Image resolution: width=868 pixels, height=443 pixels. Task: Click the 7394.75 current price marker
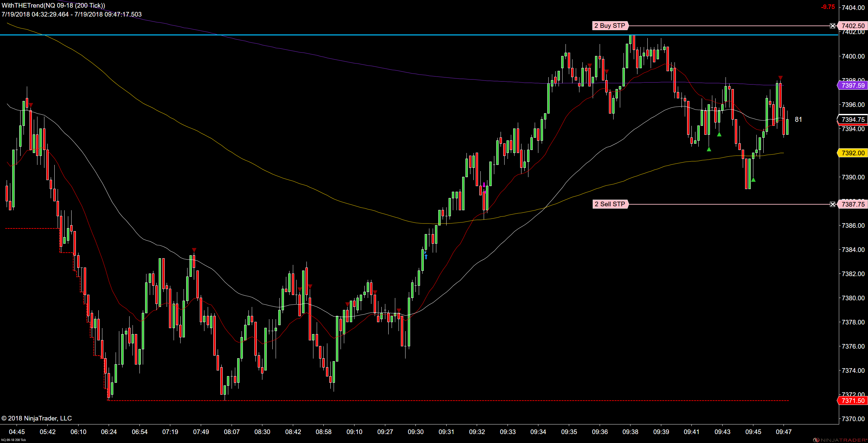point(852,120)
